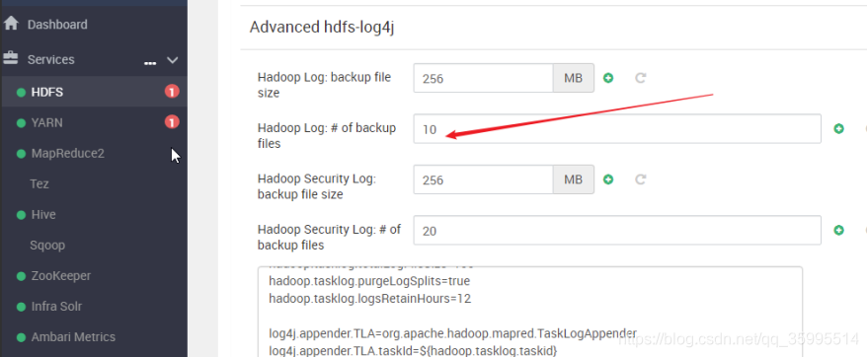Viewport: 868px width, 357px height.
Task: Select Hive in the sidebar
Action: (43, 214)
